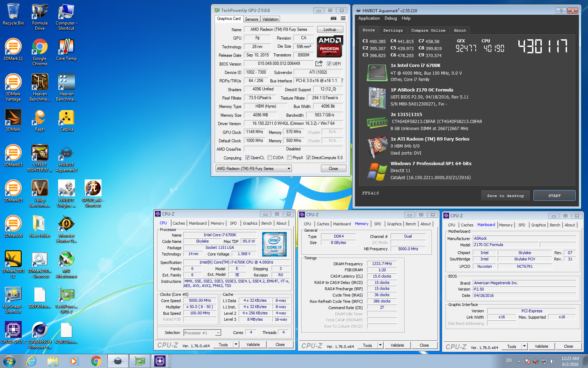Expand Tools dropdown arrow in CPU-Z Memory window

point(380,345)
